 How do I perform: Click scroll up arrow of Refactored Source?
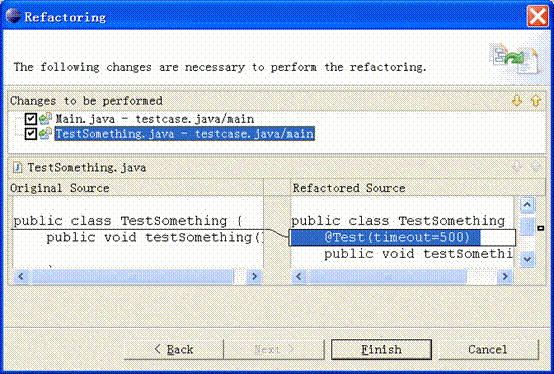pos(527,205)
